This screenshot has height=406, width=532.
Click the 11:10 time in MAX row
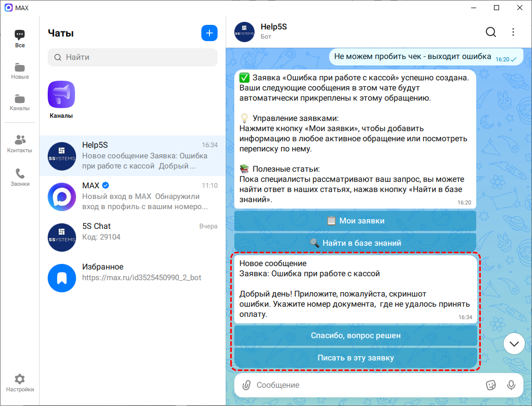pos(209,186)
